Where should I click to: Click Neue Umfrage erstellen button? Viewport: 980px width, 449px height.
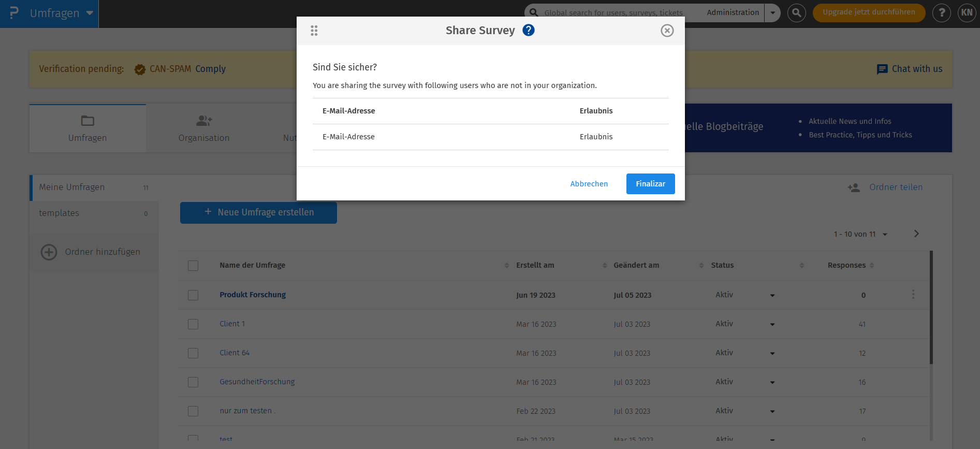[258, 212]
